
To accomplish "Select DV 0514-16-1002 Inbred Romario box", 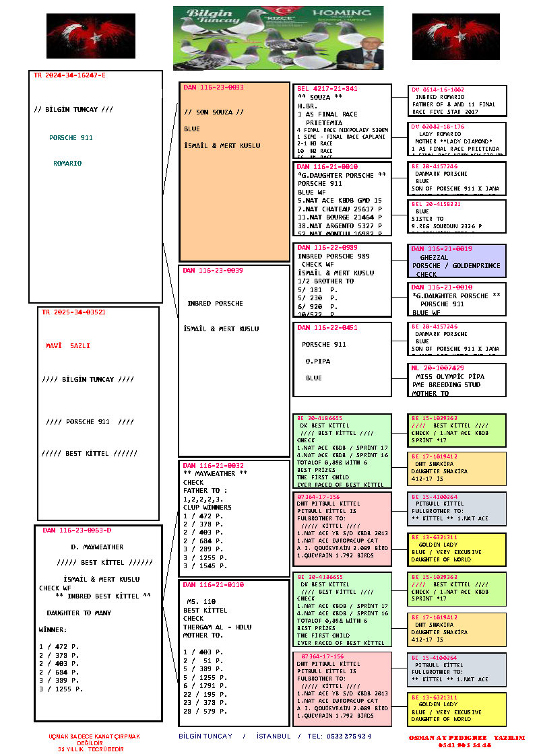I will pos(457,100).
